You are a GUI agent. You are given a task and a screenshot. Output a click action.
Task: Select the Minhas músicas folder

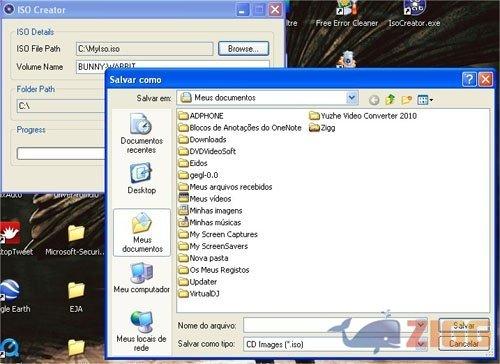[x=210, y=223]
